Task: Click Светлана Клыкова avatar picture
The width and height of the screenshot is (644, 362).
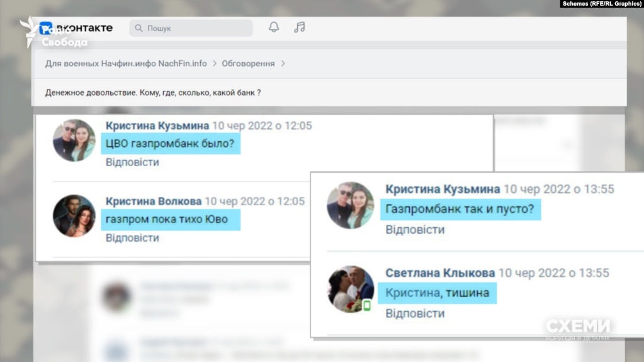Action: click(351, 289)
